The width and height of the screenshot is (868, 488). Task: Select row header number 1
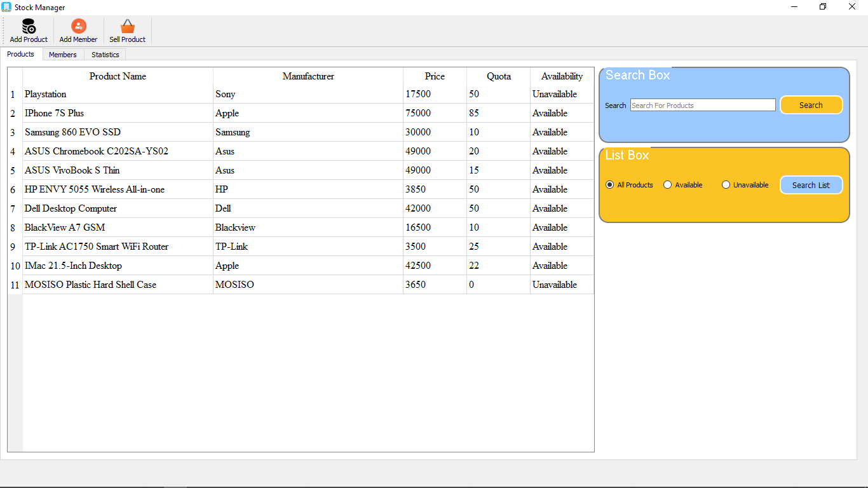pyautogui.click(x=15, y=94)
